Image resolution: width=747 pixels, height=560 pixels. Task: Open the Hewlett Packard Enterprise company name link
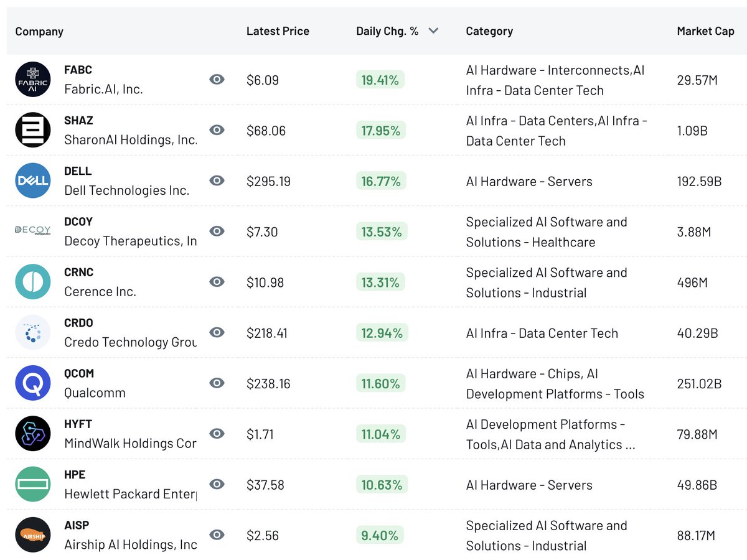[x=131, y=494]
